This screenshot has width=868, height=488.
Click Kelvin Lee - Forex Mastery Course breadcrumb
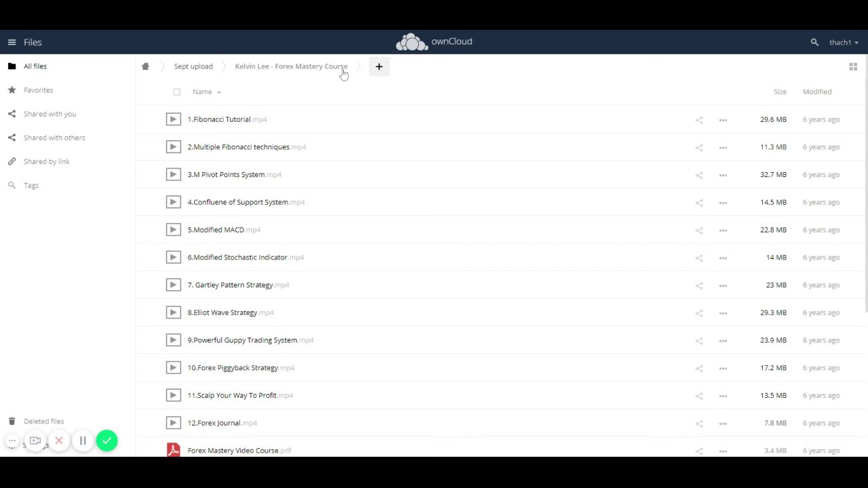click(x=291, y=66)
